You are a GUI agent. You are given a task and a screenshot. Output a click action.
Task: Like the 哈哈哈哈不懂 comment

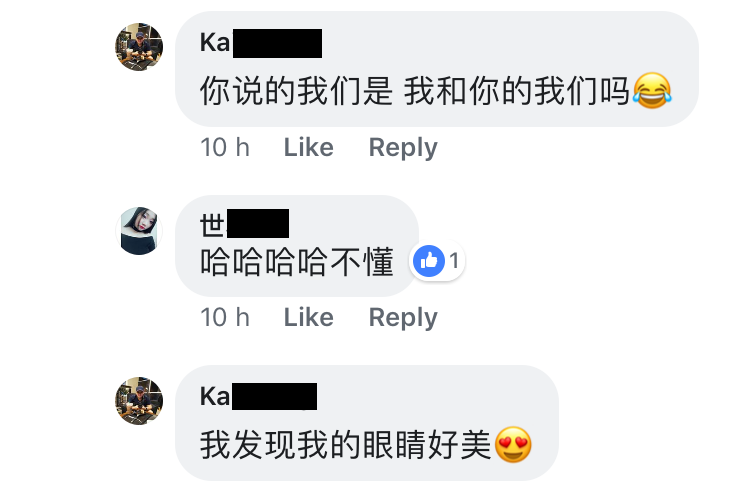(x=309, y=317)
